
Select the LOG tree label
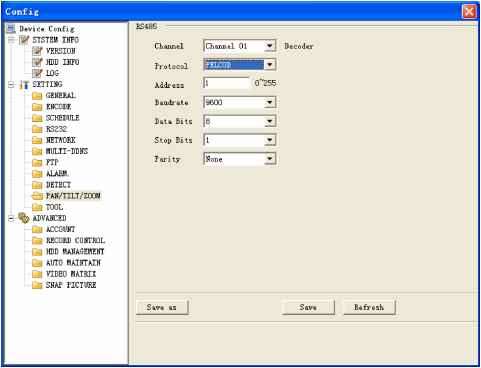[52, 73]
